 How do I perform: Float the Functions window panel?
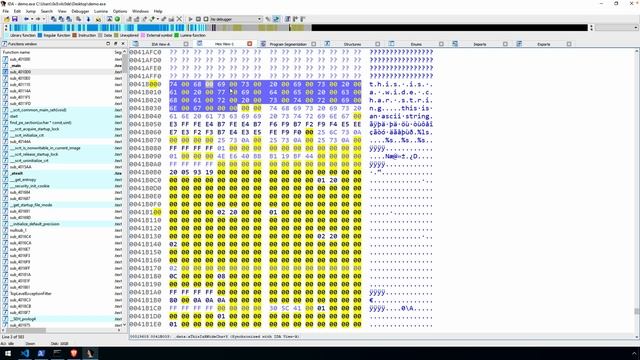click(115, 44)
